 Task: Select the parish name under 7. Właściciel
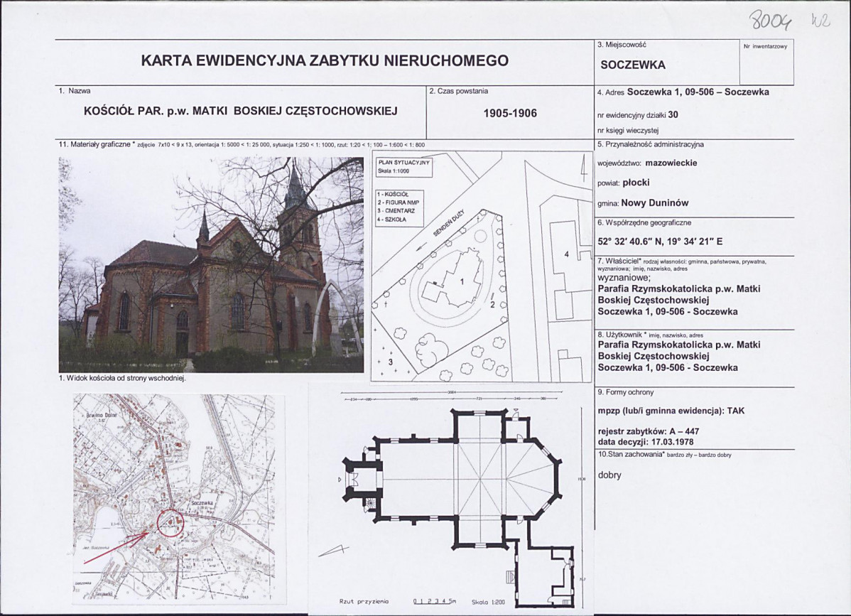click(x=678, y=295)
